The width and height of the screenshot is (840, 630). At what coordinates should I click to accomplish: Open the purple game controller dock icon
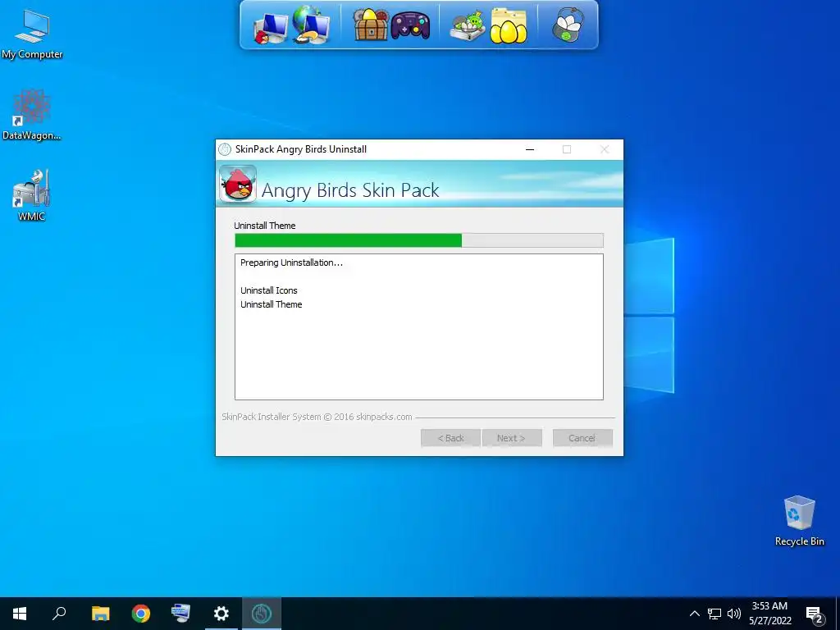pos(410,25)
